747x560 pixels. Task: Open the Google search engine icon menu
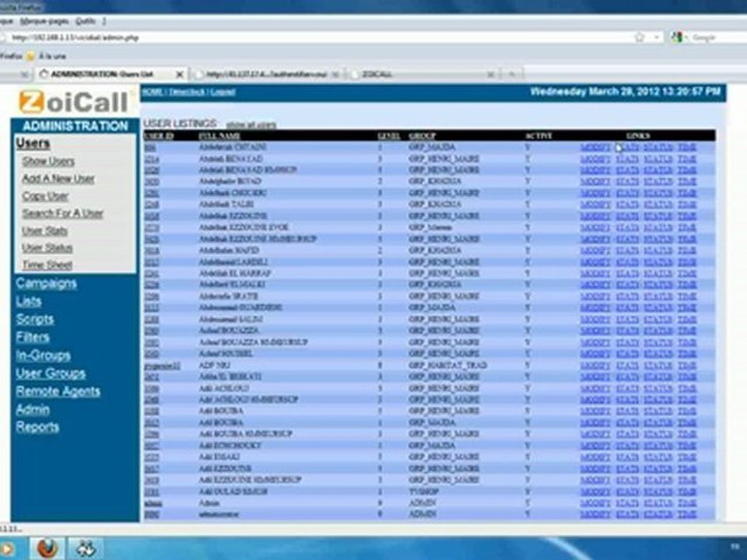[677, 37]
